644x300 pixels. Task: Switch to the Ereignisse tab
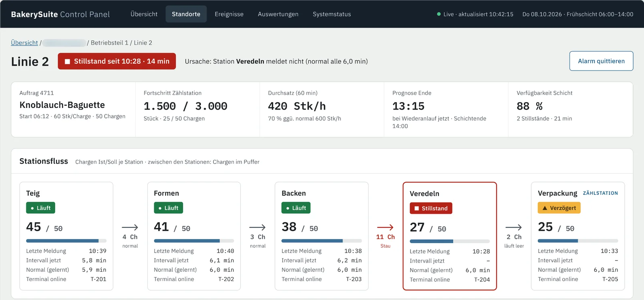coord(229,14)
